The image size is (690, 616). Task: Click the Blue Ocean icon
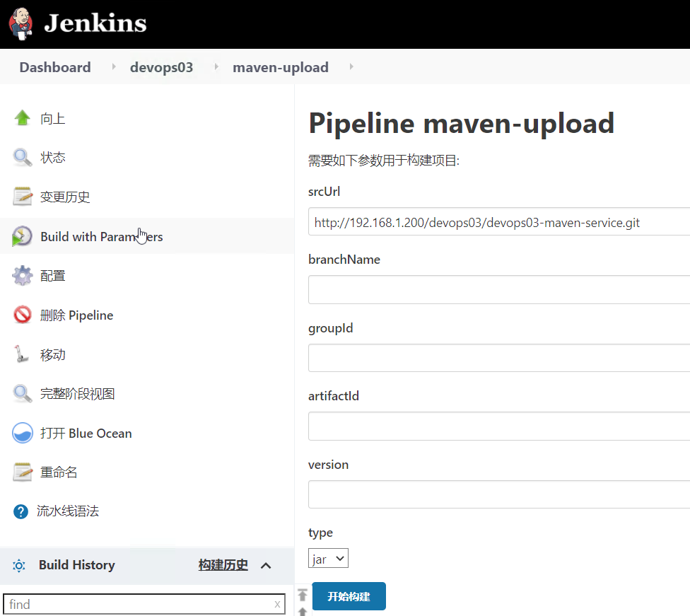tap(22, 433)
